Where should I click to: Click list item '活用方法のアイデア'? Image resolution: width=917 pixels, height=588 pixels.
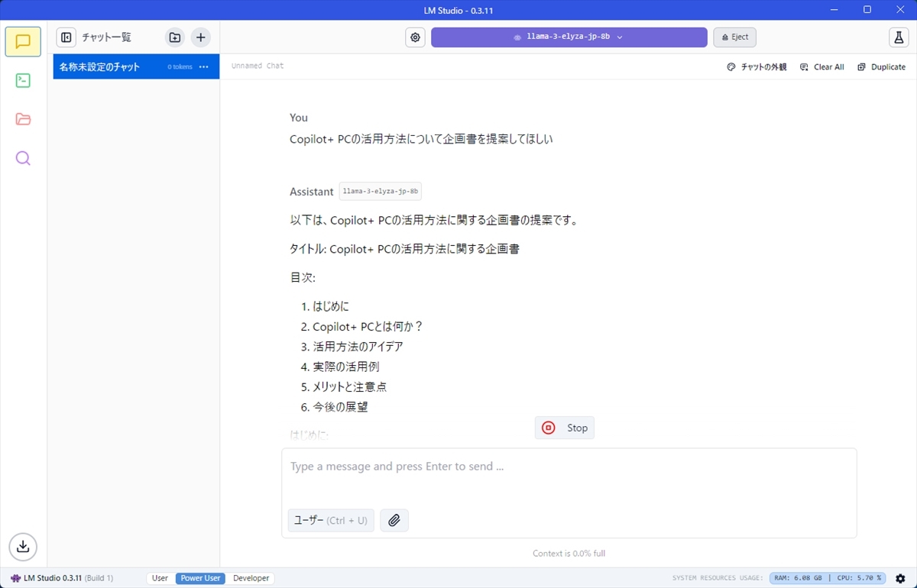click(358, 347)
